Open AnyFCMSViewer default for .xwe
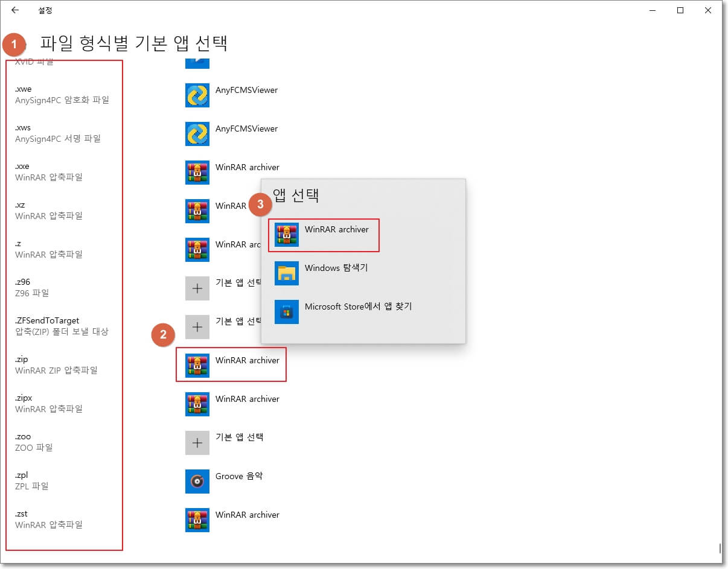The width and height of the screenshot is (728, 569). click(x=246, y=90)
